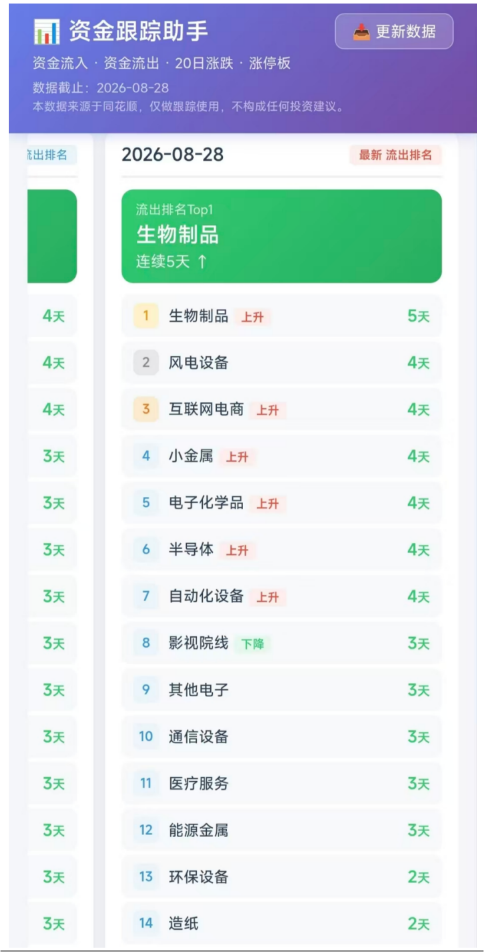Select the 通信设备 list entry
Image resolution: width=484 pixels, height=952 pixels.
coord(281,737)
